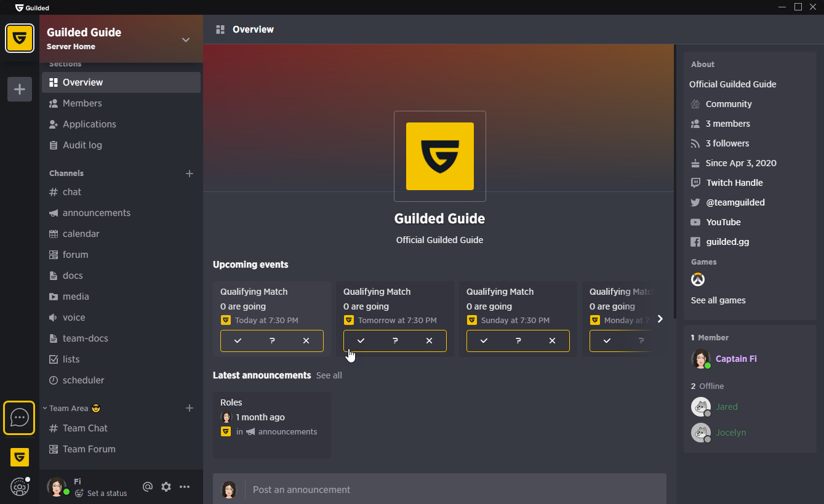824x504 pixels.
Task: Open the Guilded Guide server dropdown chevron
Action: pyautogui.click(x=186, y=40)
